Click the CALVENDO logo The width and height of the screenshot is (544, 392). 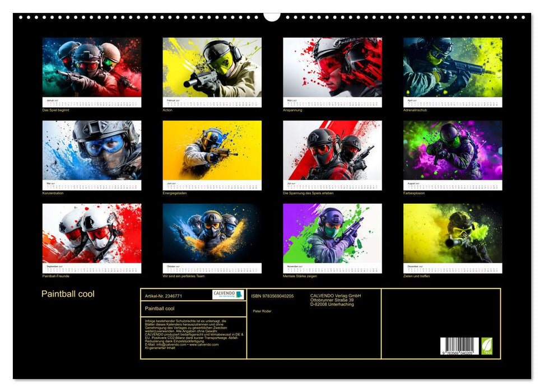(x=228, y=295)
